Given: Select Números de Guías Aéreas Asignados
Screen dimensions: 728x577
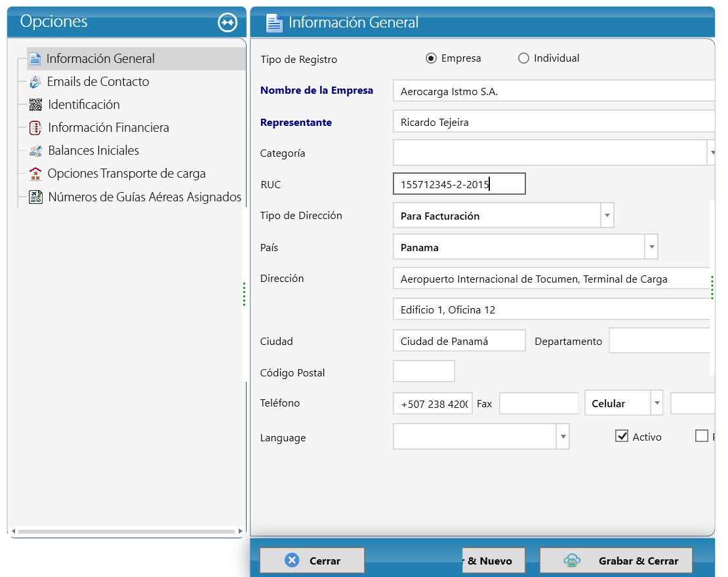Looking at the screenshot, I should (x=145, y=197).
